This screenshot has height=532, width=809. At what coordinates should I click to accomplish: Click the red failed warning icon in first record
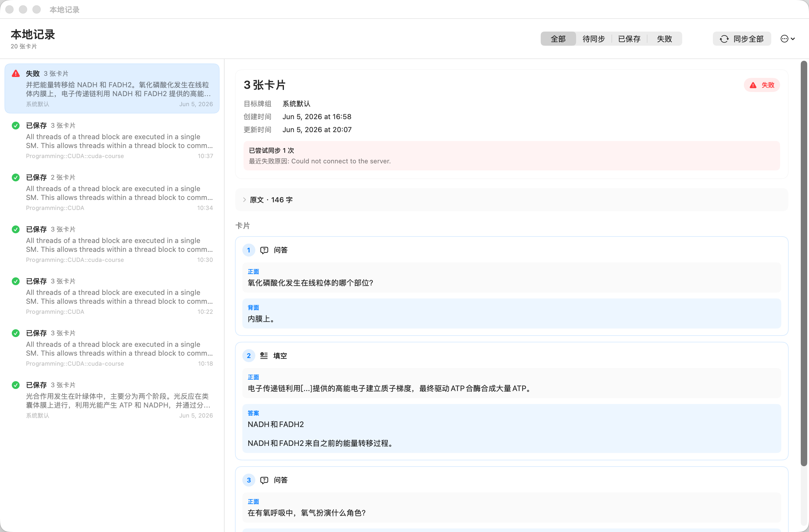16,73
